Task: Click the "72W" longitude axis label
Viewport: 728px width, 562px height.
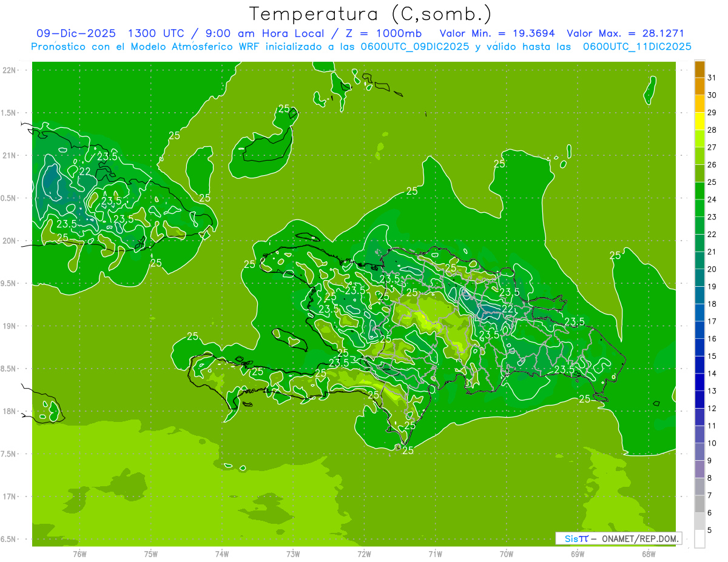Action: [x=364, y=554]
